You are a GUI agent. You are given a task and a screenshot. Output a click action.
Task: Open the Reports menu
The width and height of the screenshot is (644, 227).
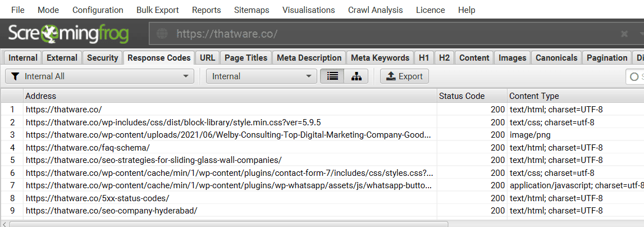coord(207,10)
